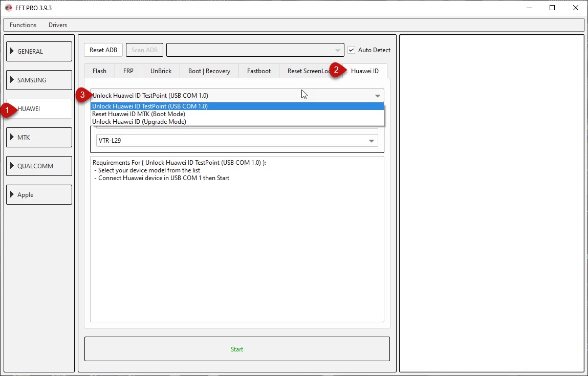588x376 pixels.
Task: Open the ADB device dropdown
Action: 255,50
